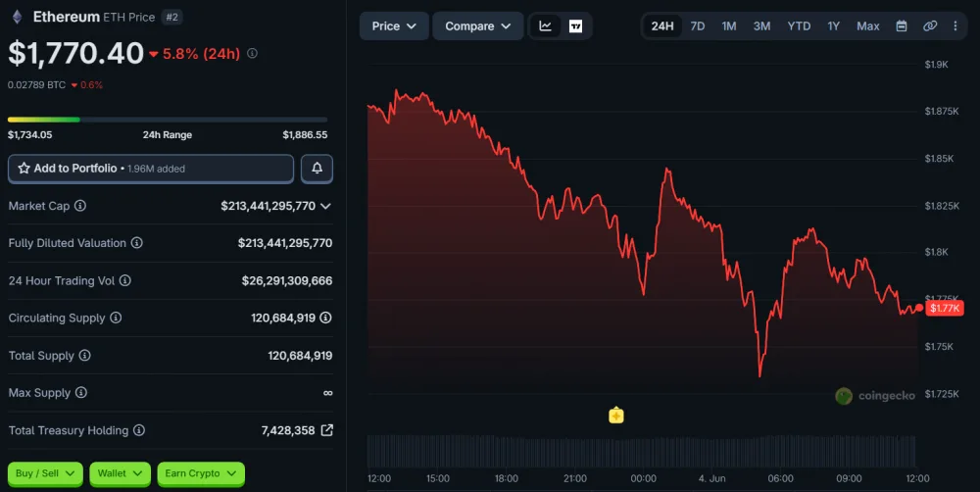980x492 pixels.
Task: Click info icon next to Circulating Supply value
Action: [x=325, y=318]
